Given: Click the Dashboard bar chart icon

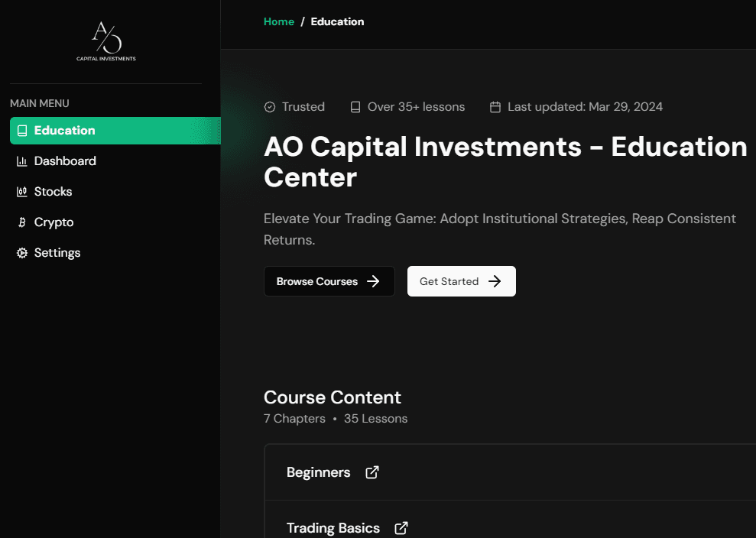Looking at the screenshot, I should pyautogui.click(x=22, y=161).
